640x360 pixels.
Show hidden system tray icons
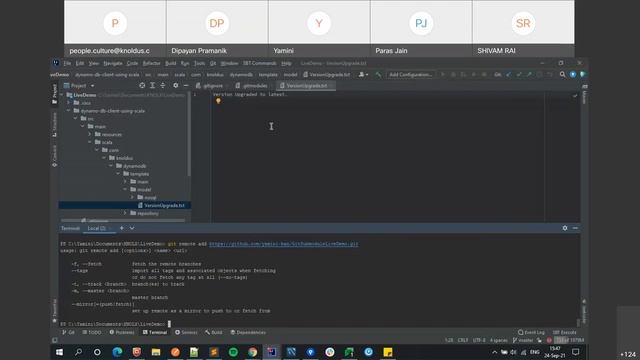[494, 352]
